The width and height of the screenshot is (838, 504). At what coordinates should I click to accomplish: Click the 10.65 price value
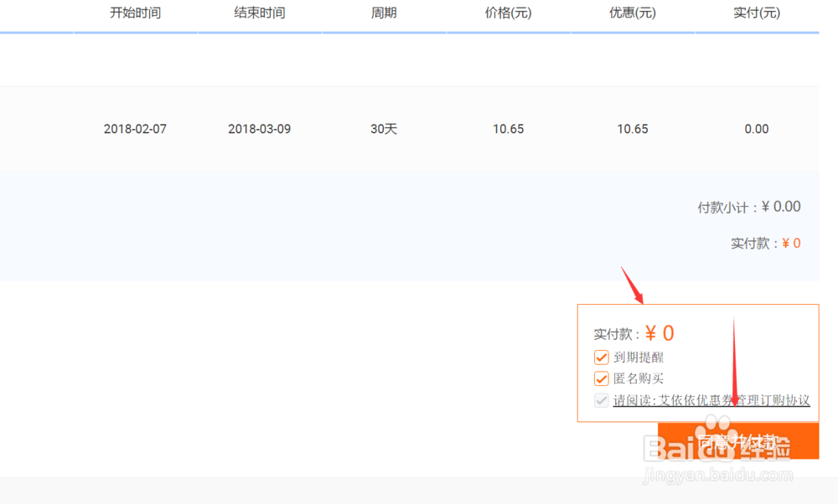[x=508, y=129]
